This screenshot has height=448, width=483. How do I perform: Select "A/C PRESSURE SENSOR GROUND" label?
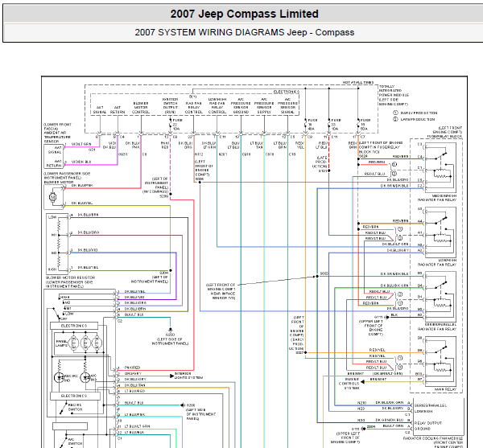click(x=241, y=106)
